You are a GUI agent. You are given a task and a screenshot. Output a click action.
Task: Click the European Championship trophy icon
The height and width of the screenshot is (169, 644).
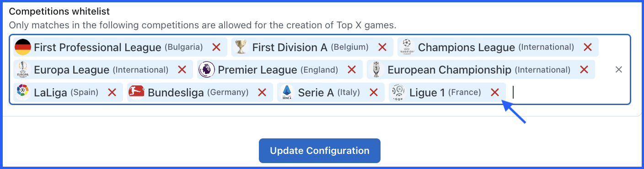pyautogui.click(x=376, y=69)
